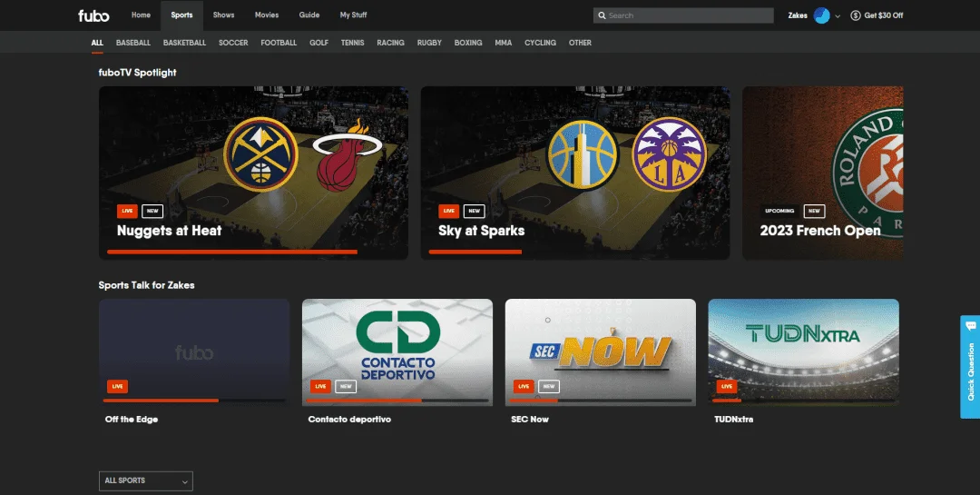This screenshot has height=495, width=980.
Task: Click UPCOMING badge on French Open
Action: coord(779,211)
